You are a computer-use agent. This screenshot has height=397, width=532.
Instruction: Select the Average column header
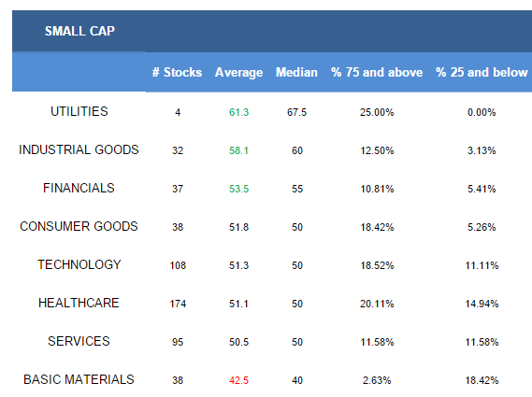pos(238,72)
